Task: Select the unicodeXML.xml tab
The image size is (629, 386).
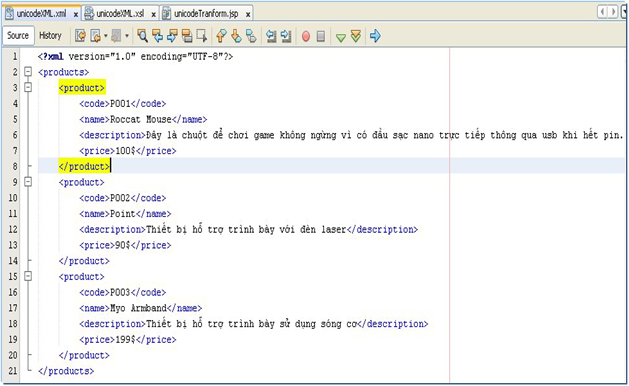Action: (x=41, y=14)
